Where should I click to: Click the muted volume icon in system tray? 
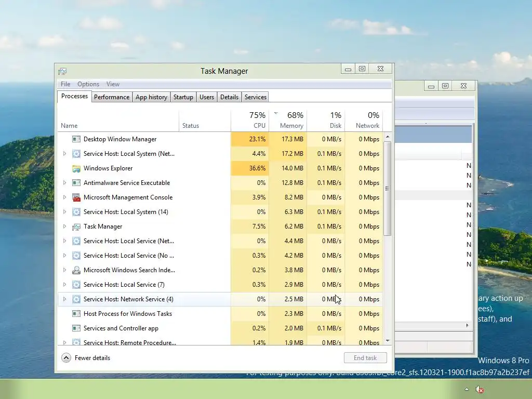tap(480, 390)
